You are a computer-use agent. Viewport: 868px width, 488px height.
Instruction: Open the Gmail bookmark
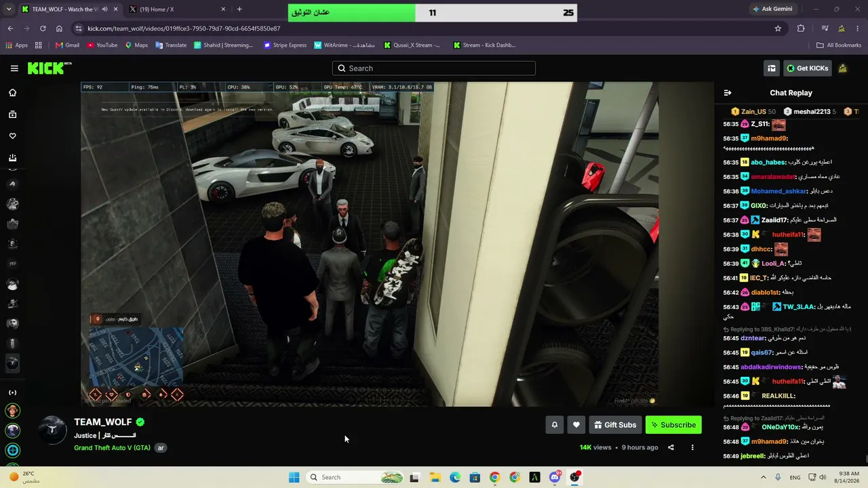coord(67,45)
